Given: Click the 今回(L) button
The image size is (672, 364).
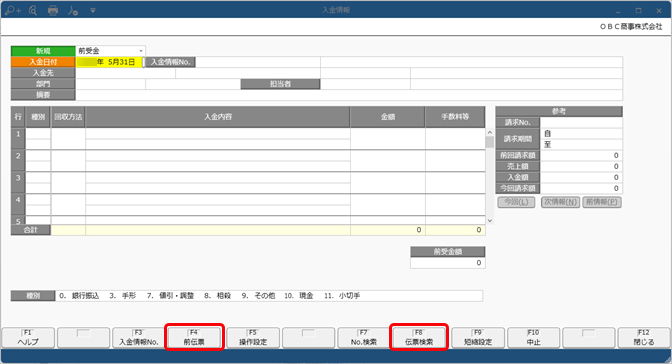Looking at the screenshot, I should click(516, 202).
